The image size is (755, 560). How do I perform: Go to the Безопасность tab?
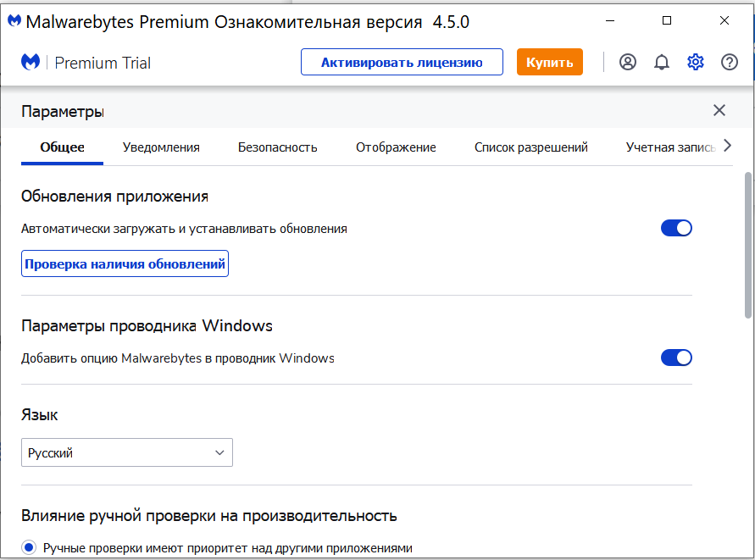[277, 147]
